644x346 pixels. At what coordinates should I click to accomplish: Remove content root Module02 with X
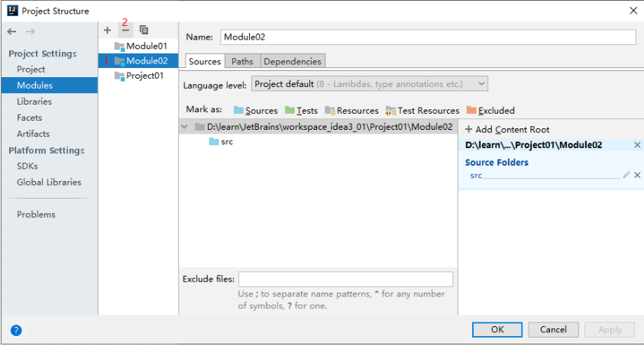click(637, 145)
